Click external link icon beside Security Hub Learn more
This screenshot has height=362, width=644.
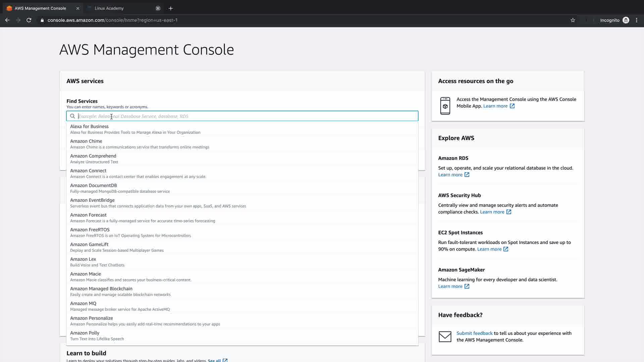click(x=509, y=212)
